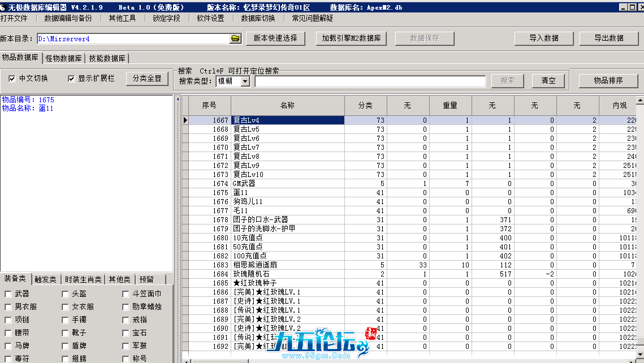
Task: Click the row indicator arrow beside row 1667
Action: tap(185, 120)
